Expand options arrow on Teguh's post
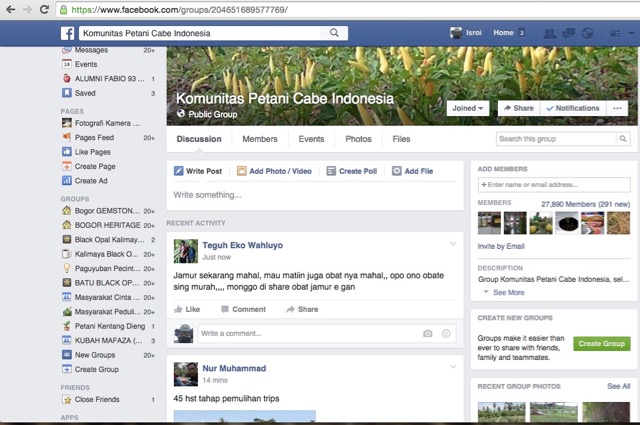Viewport: 640px width, 425px height. 453,244
